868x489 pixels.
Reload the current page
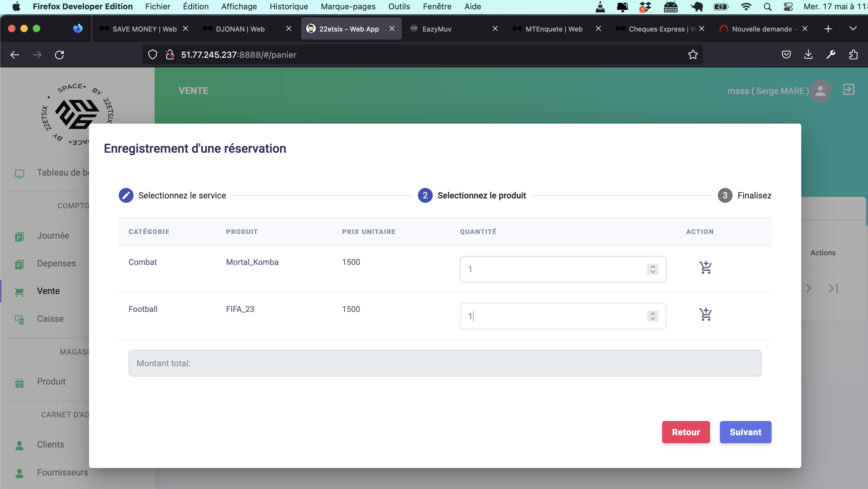click(59, 55)
